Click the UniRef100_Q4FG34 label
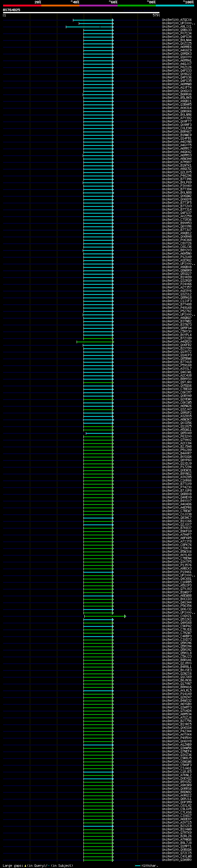The height and width of the screenshot is (868, 197). point(176,37)
